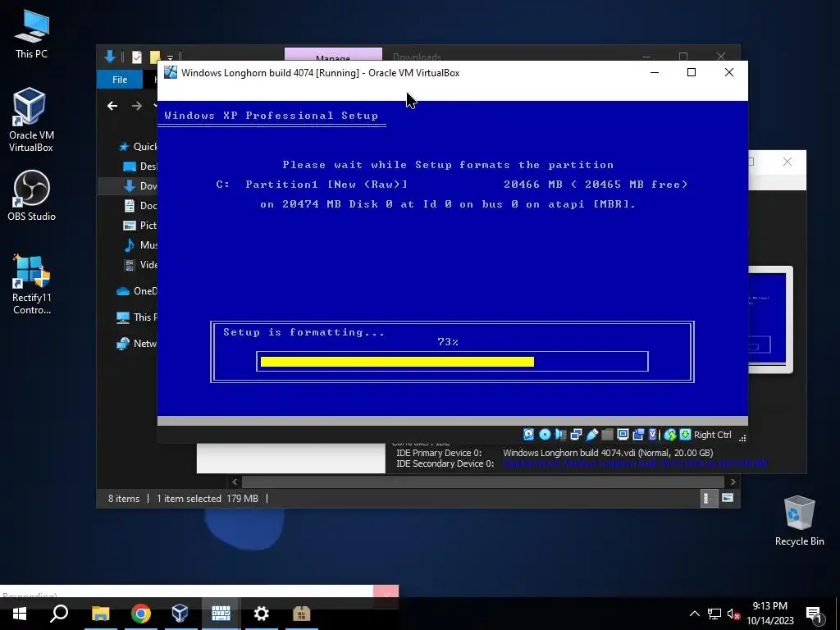Click the New folder icon in Explorer title bar
Viewport: 840px width, 630px height.
pyautogui.click(x=155, y=57)
